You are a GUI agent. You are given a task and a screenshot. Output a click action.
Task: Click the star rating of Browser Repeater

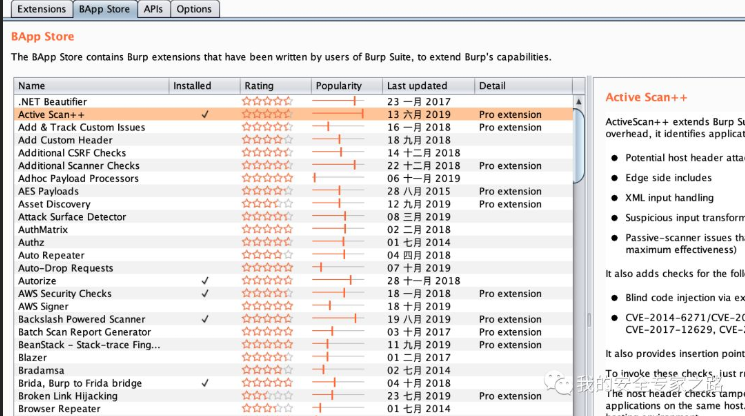tap(267, 408)
